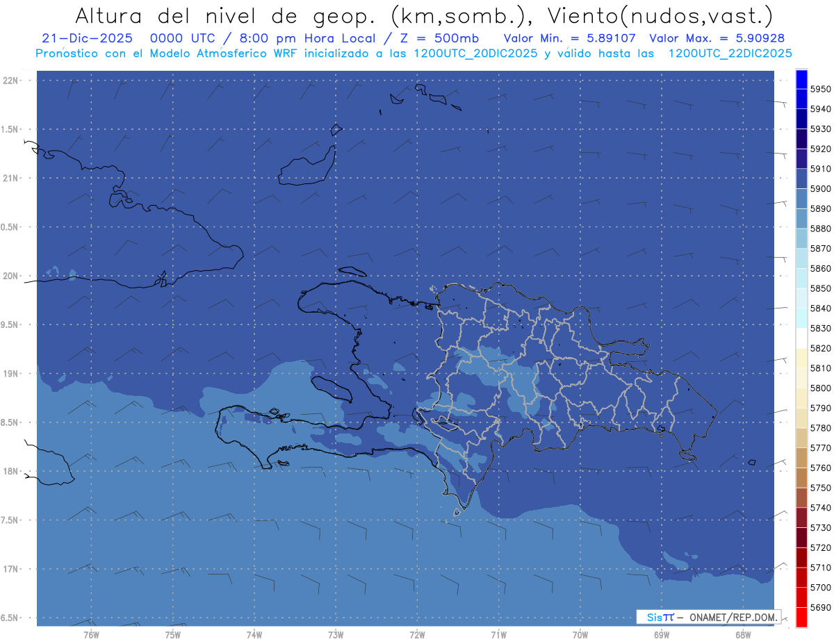Click the 69W longitude label
This screenshot has height=644, width=834.
point(662,635)
